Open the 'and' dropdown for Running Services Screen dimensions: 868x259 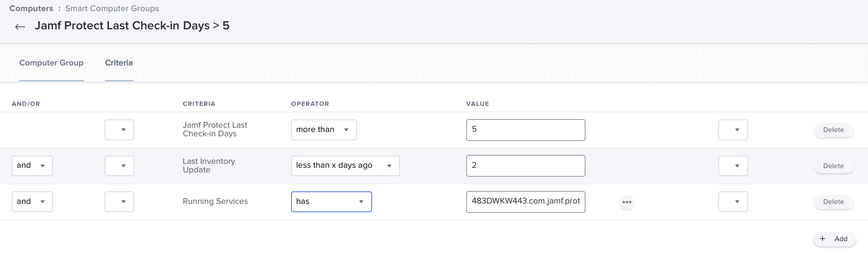(32, 202)
